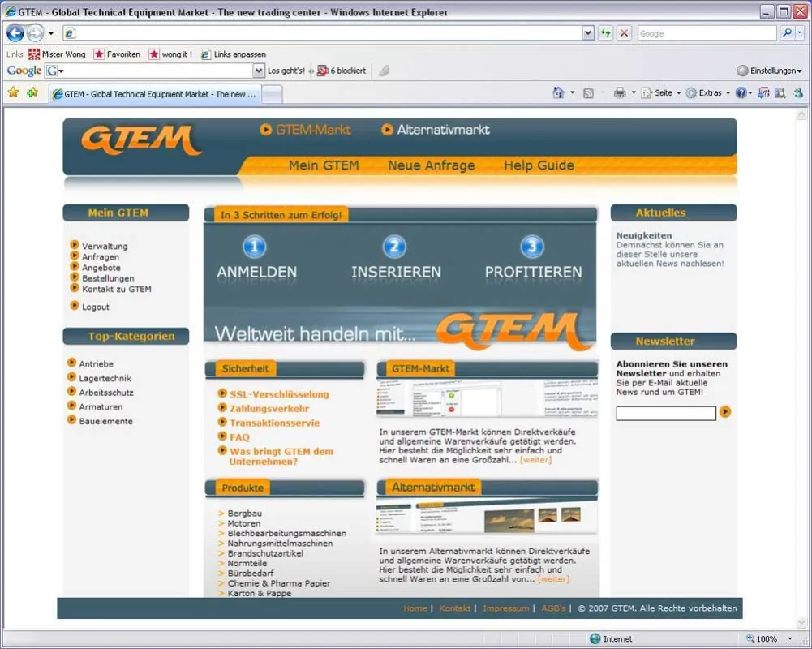The height and width of the screenshot is (649, 812).
Task: Click the newsletter e-mail input field
Action: point(666,413)
